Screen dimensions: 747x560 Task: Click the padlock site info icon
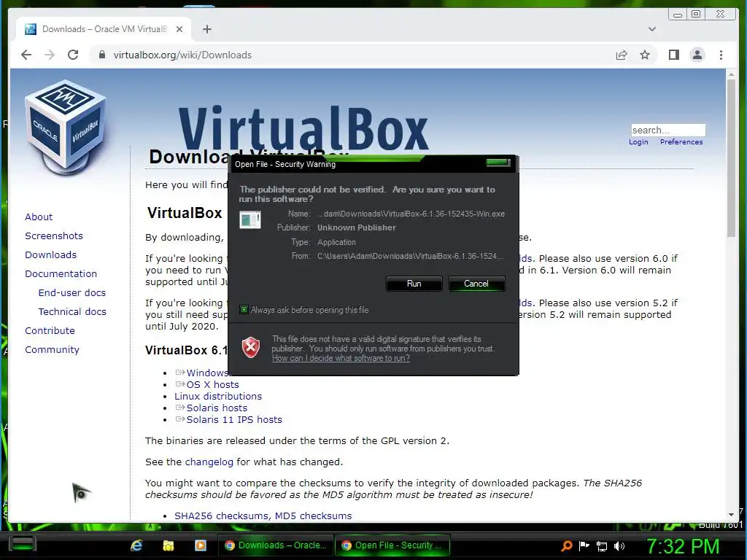click(101, 55)
